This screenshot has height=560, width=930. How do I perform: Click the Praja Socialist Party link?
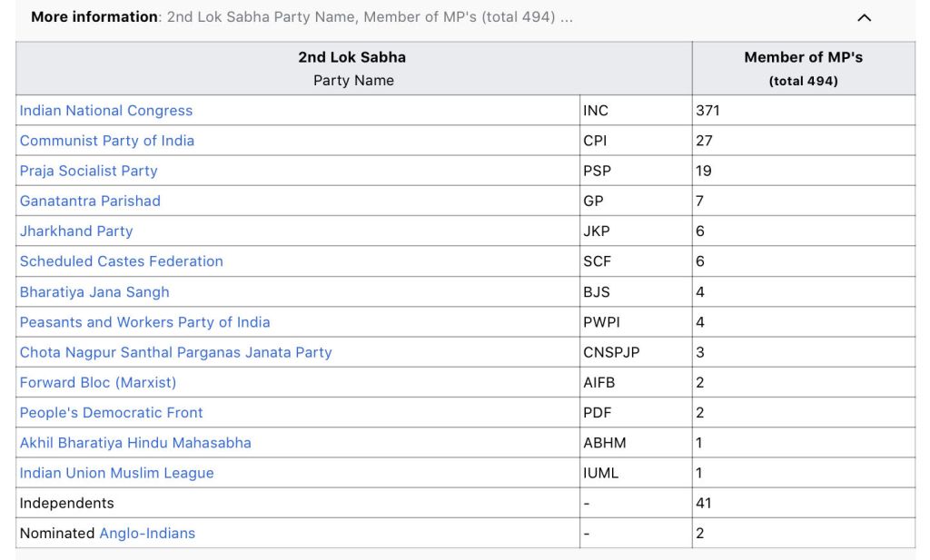[x=89, y=171]
